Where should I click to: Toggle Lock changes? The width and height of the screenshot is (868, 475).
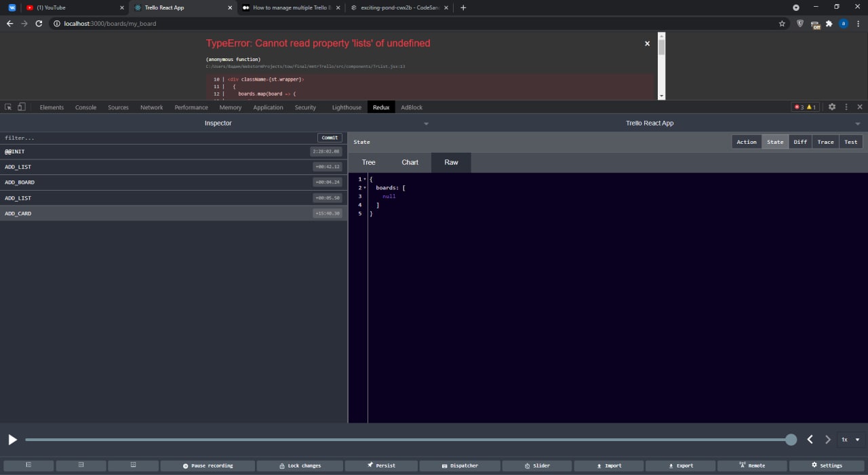(x=300, y=465)
